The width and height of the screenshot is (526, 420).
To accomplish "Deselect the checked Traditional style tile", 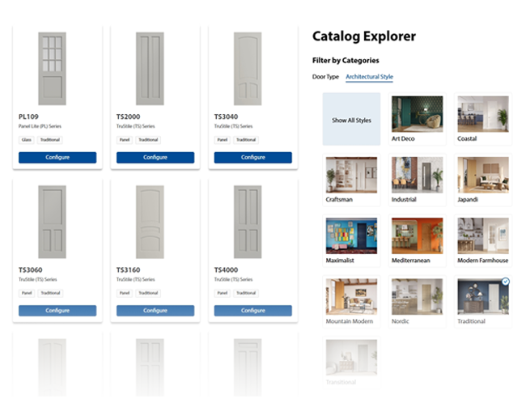I will coord(483,302).
